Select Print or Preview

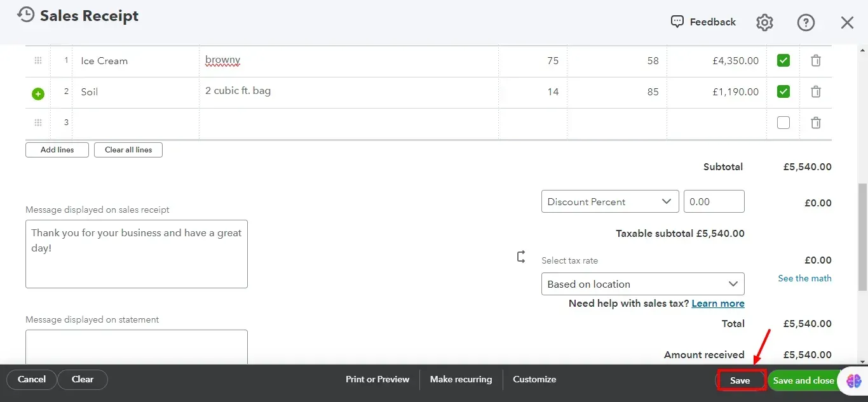377,379
